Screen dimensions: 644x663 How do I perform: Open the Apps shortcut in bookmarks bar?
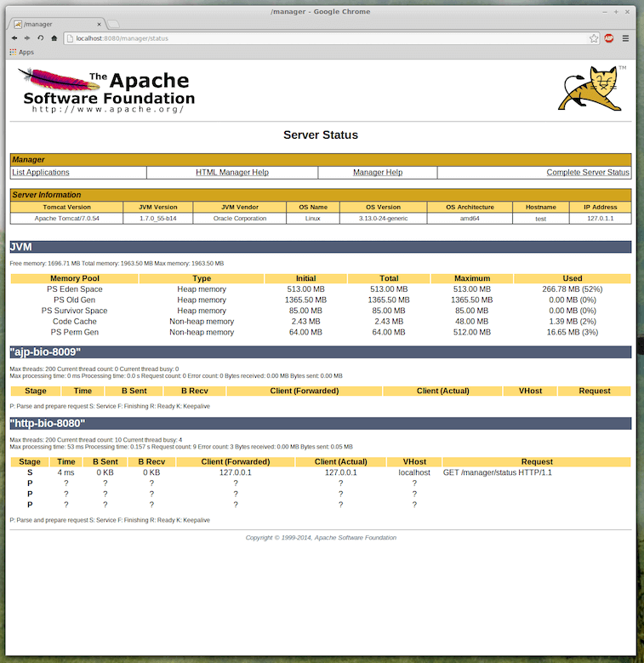[x=21, y=52]
